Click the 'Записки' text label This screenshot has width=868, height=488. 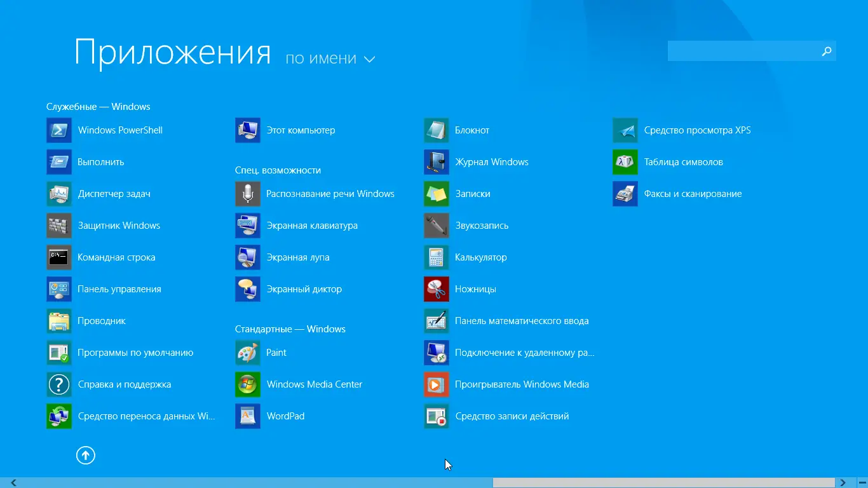coord(473,194)
